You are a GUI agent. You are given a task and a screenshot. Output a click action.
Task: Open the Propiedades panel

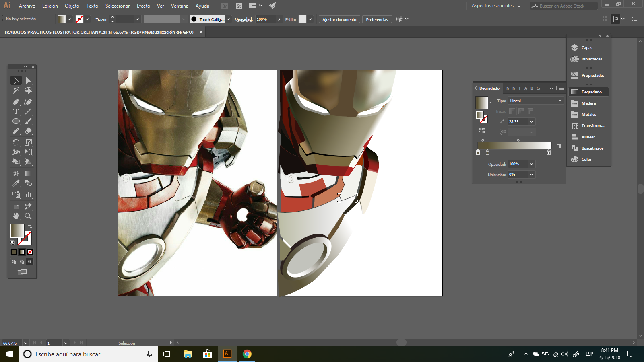[x=589, y=76]
